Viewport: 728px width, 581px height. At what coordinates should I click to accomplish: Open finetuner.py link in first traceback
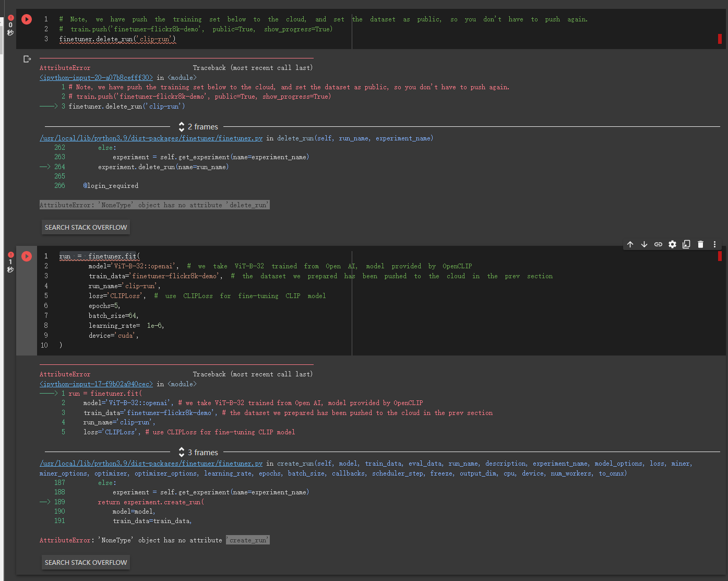[151, 138]
